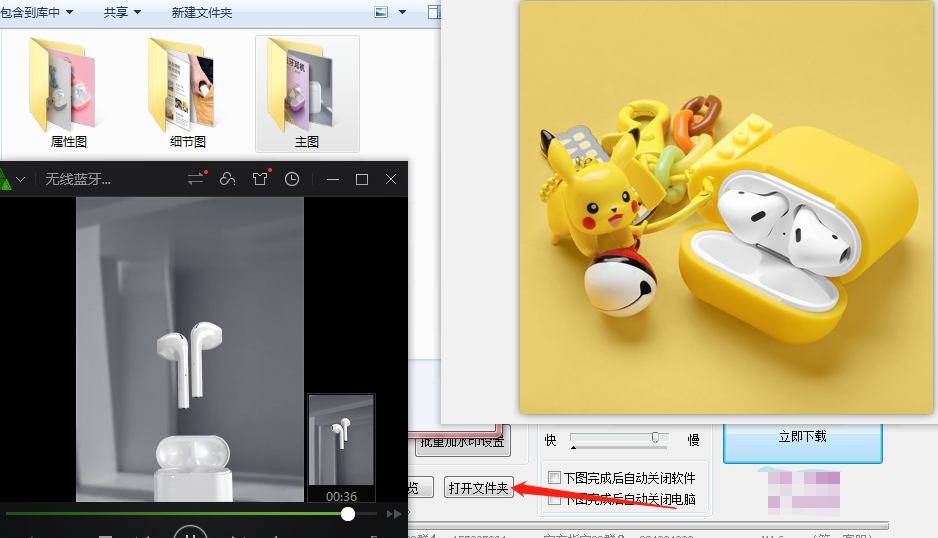Image resolution: width=938 pixels, height=538 pixels.
Task: Click the change view icon in explorer
Action: pyautogui.click(x=381, y=12)
